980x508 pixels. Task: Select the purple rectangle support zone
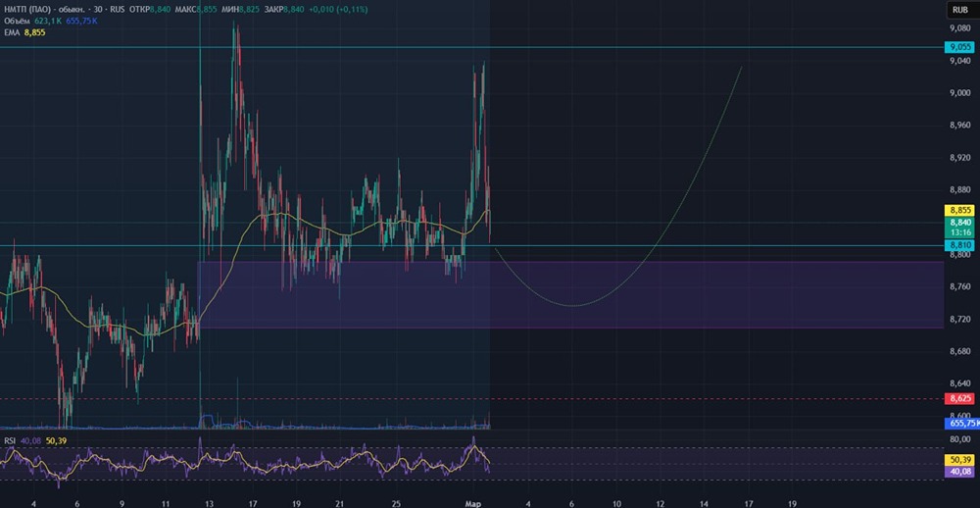pos(570,294)
